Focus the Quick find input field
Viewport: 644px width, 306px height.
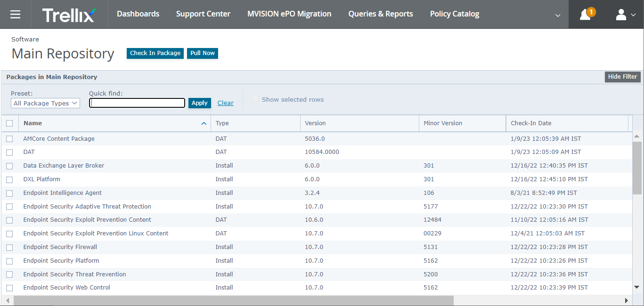(x=137, y=103)
